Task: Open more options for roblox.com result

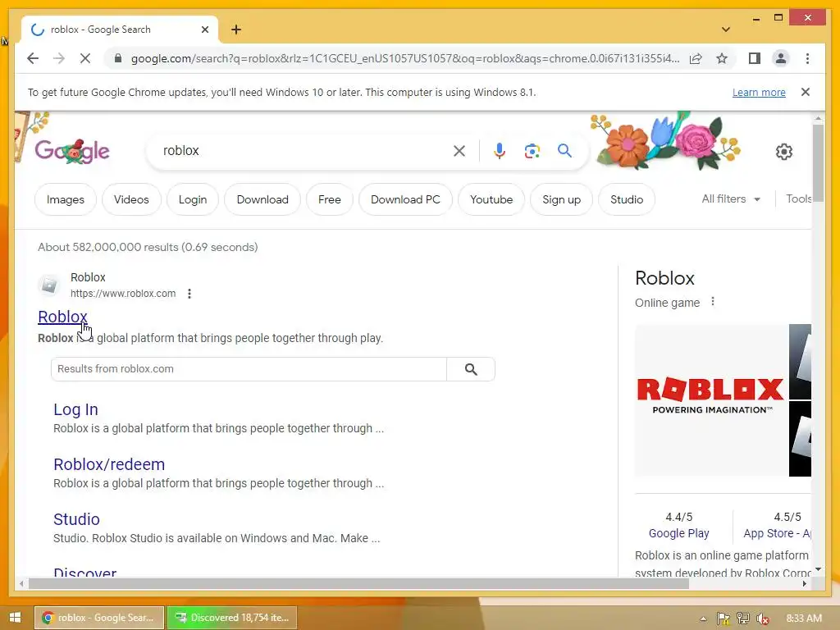Action: (189, 294)
